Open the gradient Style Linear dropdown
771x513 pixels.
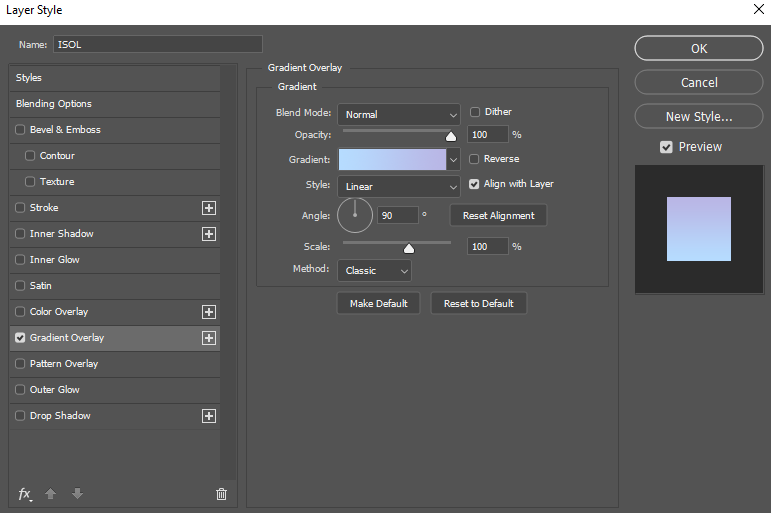pyautogui.click(x=399, y=187)
